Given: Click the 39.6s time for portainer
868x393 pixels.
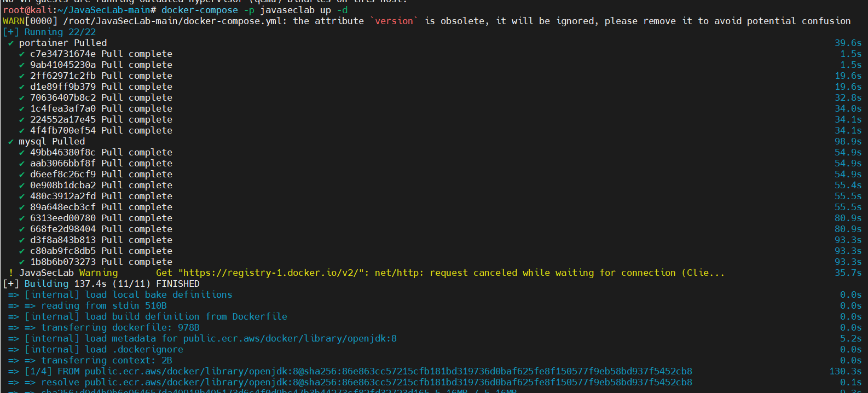Looking at the screenshot, I should click(848, 43).
